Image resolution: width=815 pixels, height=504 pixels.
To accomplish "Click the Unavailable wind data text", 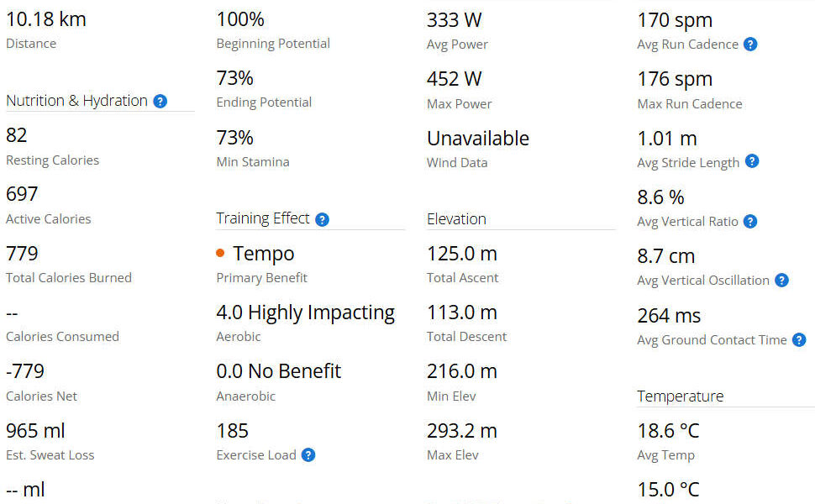I will point(477,138).
